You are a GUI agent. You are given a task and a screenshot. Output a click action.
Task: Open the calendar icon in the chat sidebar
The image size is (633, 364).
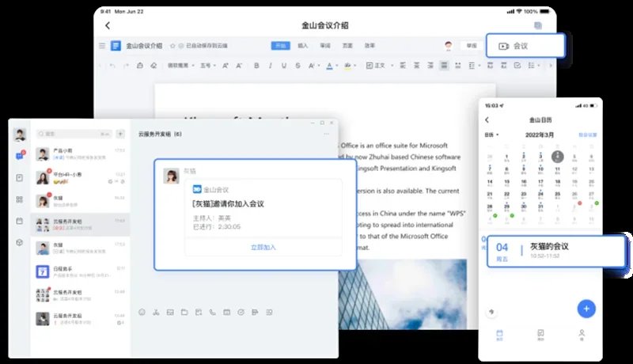tap(19, 221)
